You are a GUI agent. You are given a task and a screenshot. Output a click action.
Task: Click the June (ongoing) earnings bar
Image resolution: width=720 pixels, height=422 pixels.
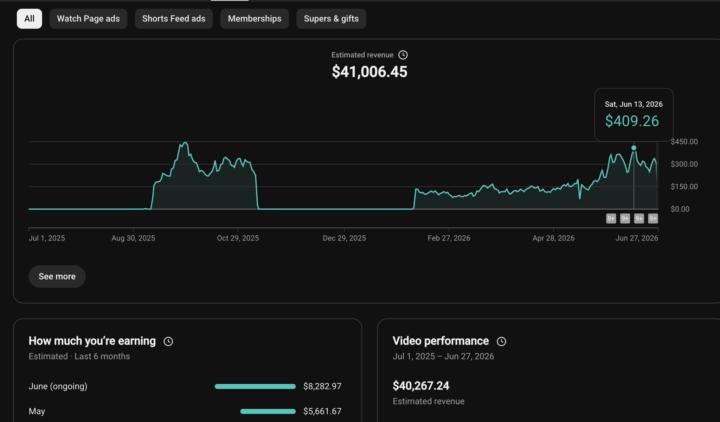pyautogui.click(x=255, y=386)
